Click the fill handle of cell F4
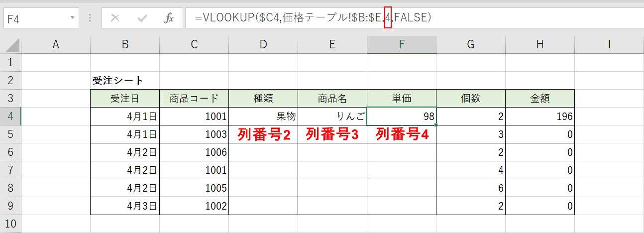Screen dimensions: 644x233 [x=436, y=125]
